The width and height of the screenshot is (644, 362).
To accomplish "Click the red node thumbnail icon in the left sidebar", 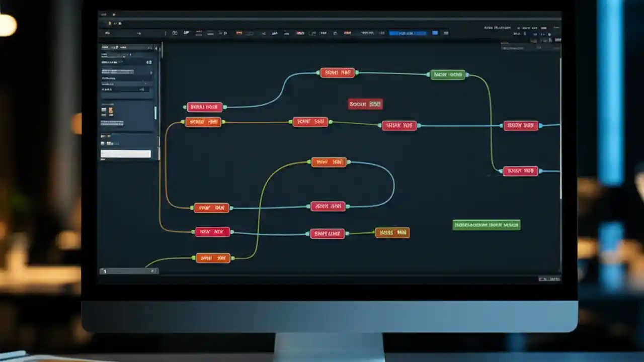I will click(x=104, y=110).
